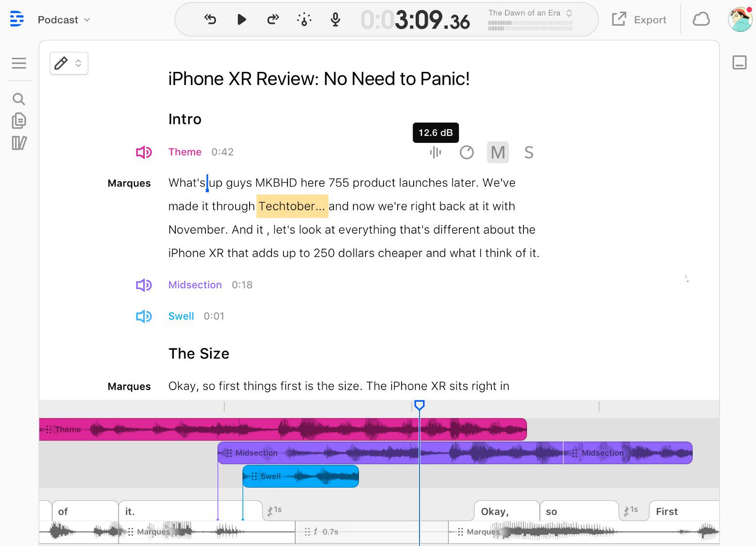
Task: Open the library books icon in the sidebar
Action: pyautogui.click(x=19, y=143)
